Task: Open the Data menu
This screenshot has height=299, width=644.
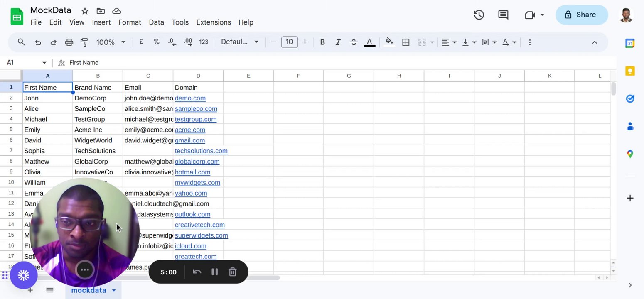Action: [156, 22]
